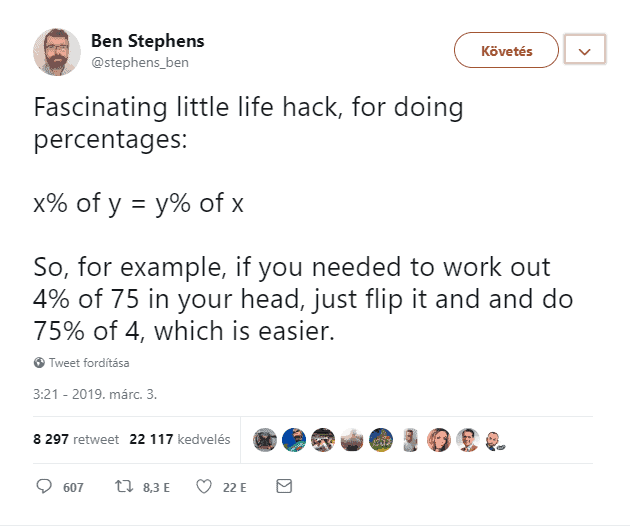Viewport: 630px width, 526px height.
Task: Open the Ben Stephens name link
Action: (x=147, y=41)
